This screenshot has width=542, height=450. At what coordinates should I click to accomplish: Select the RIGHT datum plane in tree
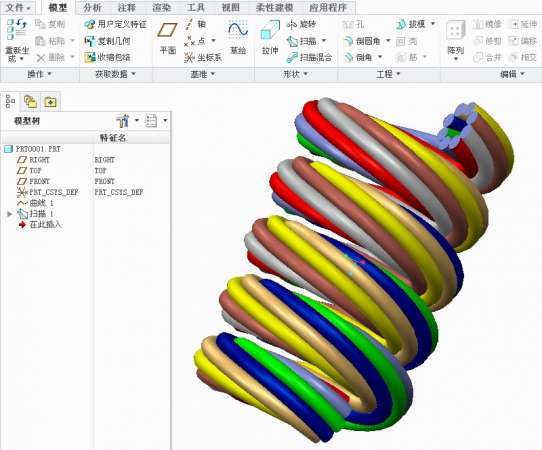pos(34,160)
